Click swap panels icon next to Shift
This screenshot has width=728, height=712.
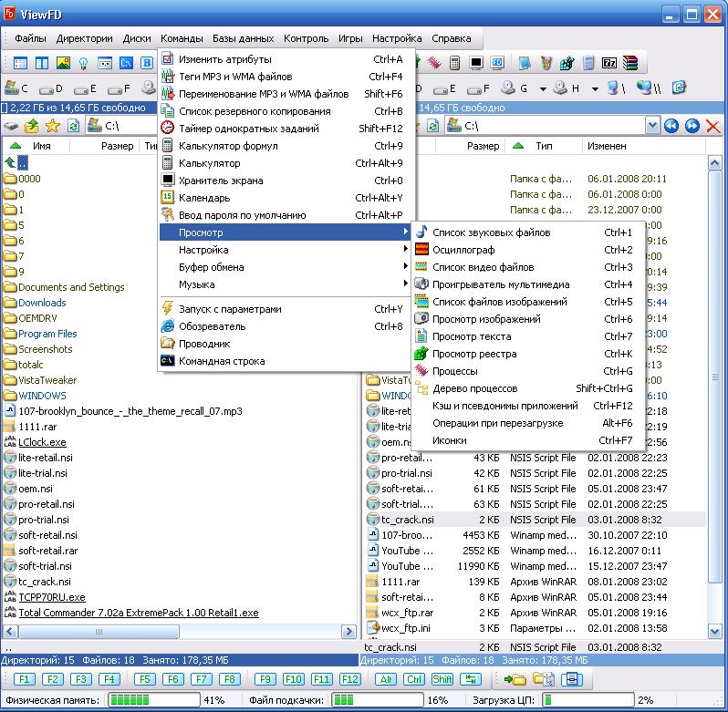tap(471, 679)
